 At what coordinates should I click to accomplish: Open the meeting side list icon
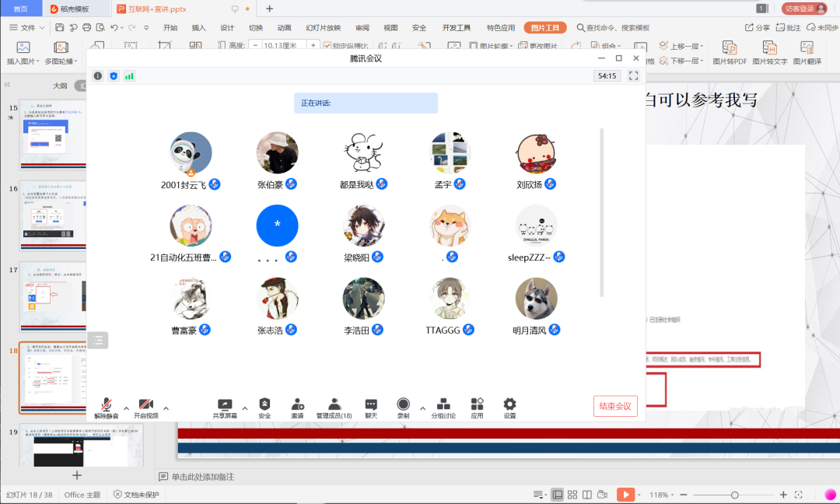[x=98, y=340]
